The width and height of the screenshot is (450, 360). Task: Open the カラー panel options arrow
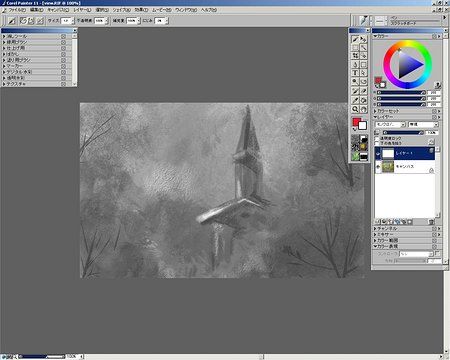[x=439, y=36]
